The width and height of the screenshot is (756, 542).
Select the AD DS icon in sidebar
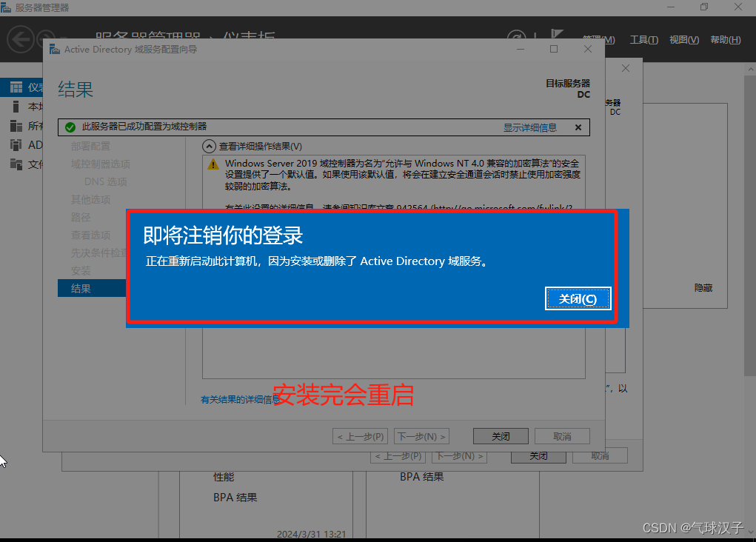(16, 144)
